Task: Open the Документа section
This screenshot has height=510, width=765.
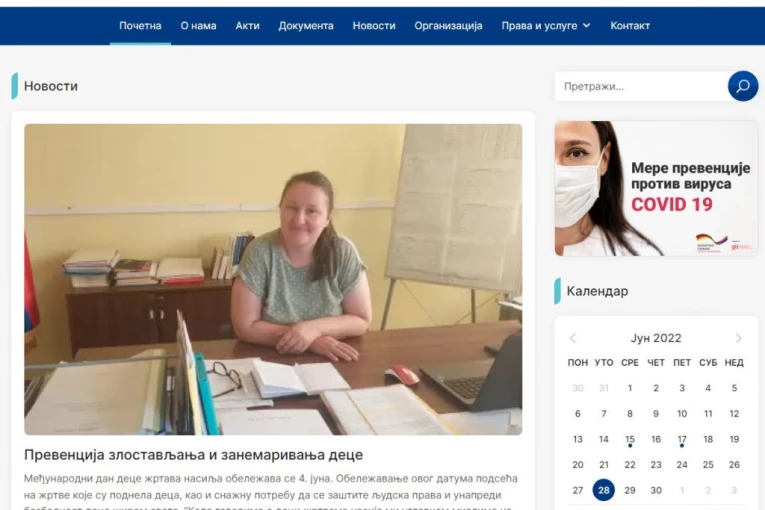Action: tap(306, 26)
